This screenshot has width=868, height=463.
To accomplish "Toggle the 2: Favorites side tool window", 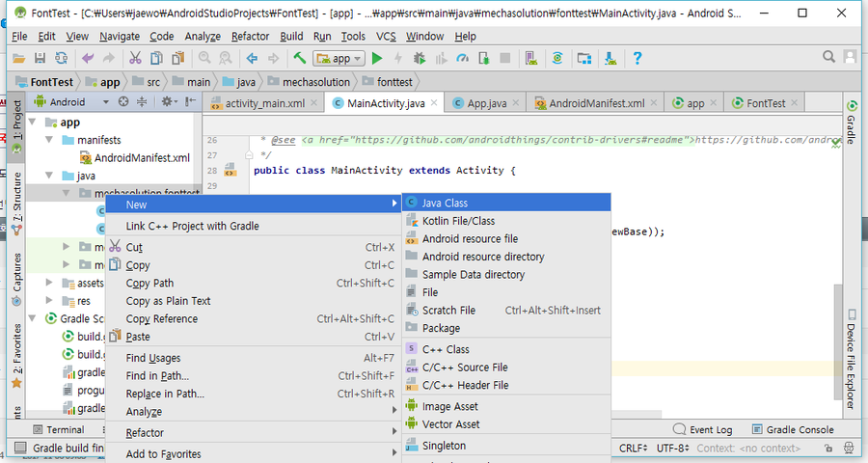I will coord(17,356).
